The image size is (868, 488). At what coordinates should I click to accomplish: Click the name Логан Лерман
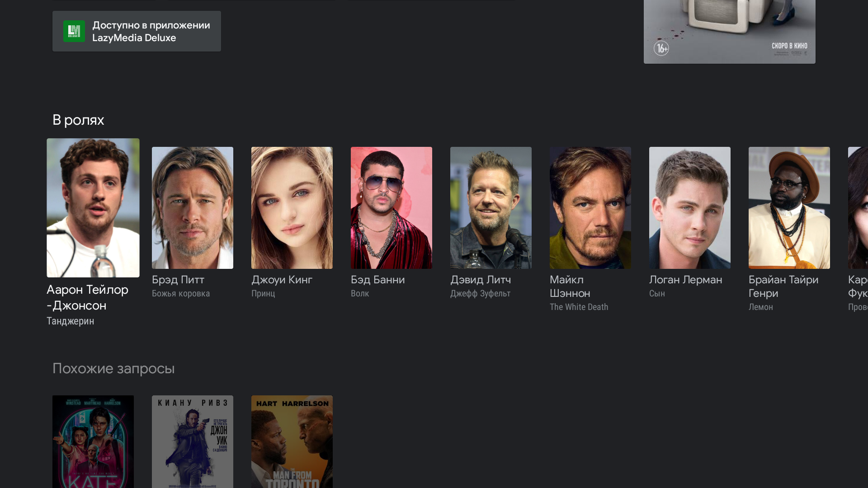(686, 280)
